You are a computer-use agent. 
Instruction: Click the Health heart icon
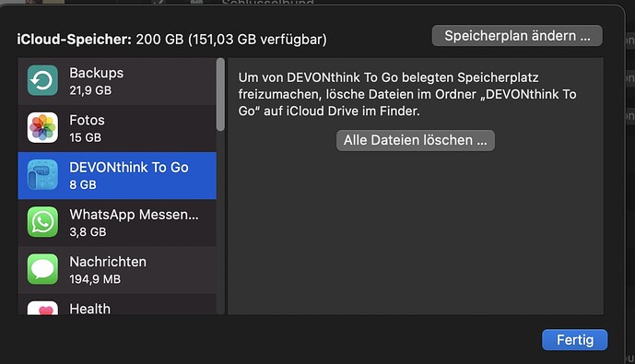click(x=42, y=308)
